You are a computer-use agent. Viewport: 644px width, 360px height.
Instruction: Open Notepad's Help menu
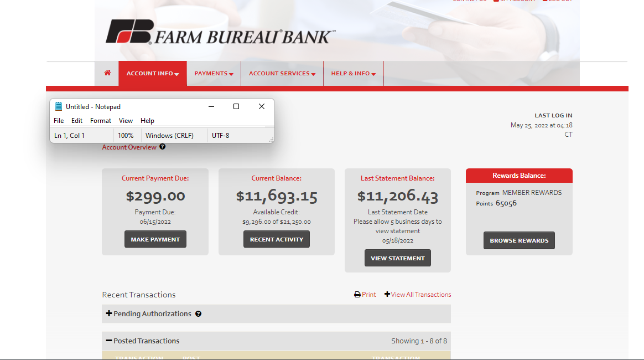(147, 121)
